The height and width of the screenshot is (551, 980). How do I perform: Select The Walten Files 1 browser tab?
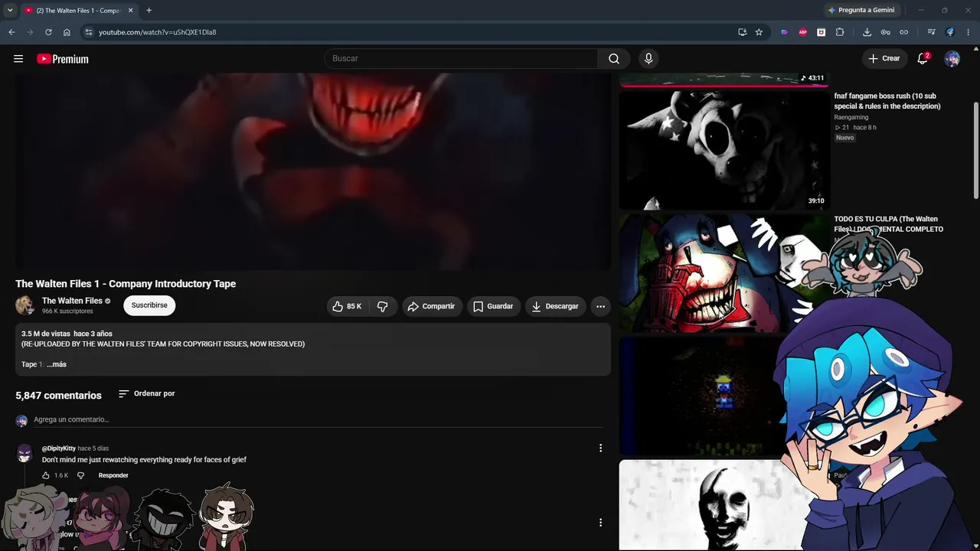79,11
